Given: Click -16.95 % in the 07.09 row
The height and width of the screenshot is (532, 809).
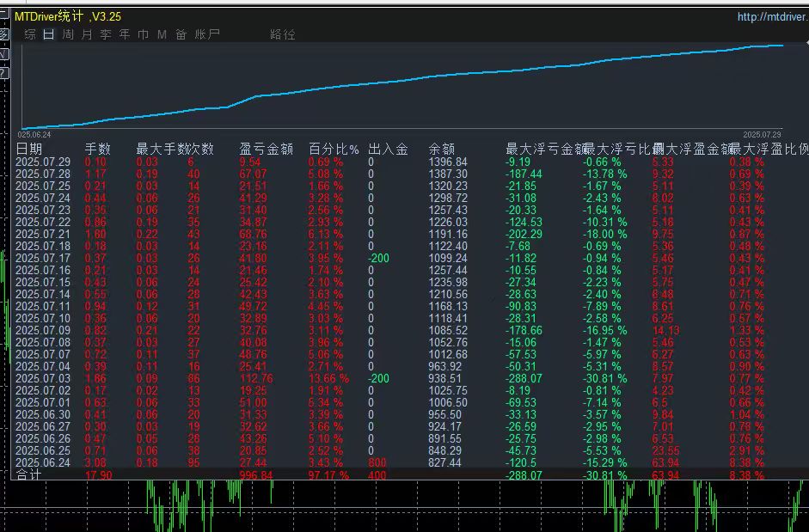Looking at the screenshot, I should [x=605, y=330].
